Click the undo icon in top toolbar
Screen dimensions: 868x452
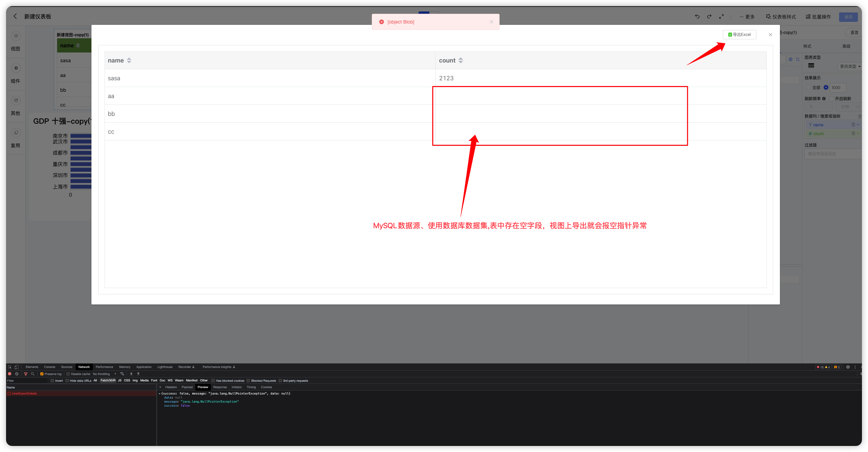[697, 16]
